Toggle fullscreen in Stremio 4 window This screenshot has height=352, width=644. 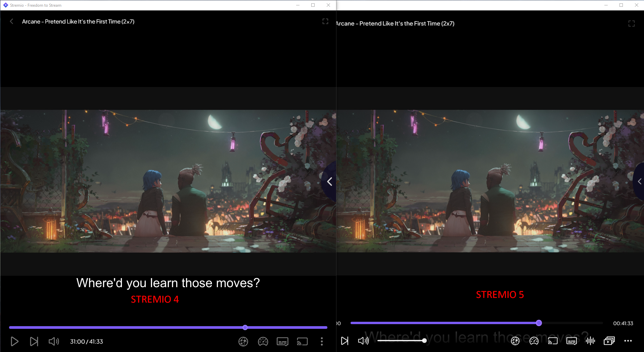click(325, 21)
